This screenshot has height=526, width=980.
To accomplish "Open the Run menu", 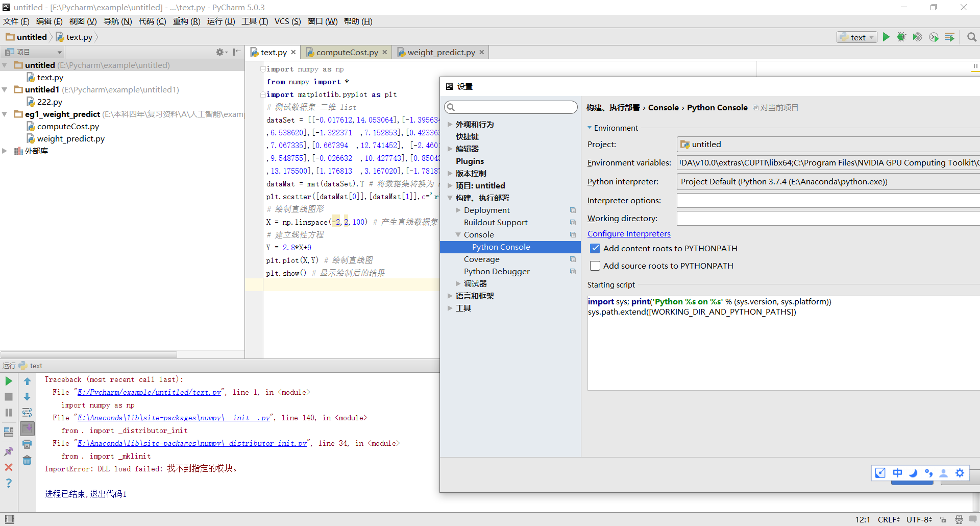I will pos(221,21).
